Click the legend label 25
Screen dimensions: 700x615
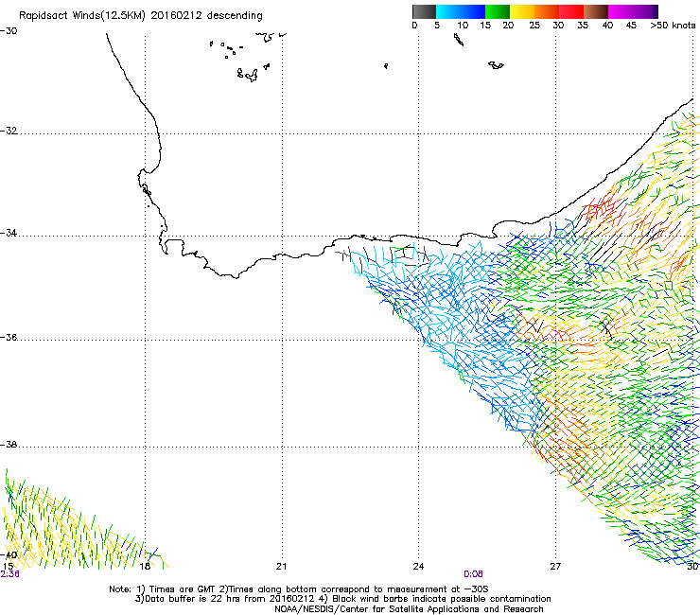[x=534, y=26]
